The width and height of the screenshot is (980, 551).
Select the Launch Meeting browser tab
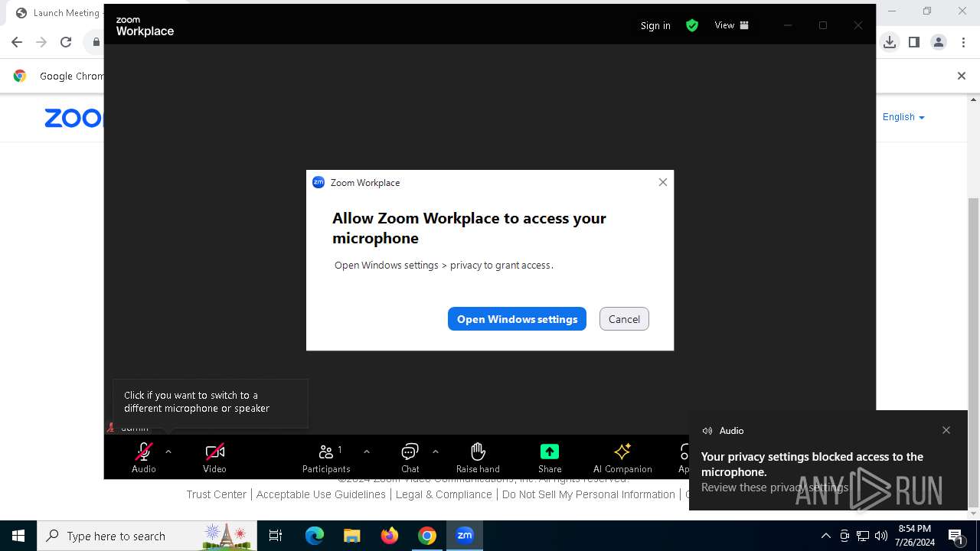click(x=57, y=13)
